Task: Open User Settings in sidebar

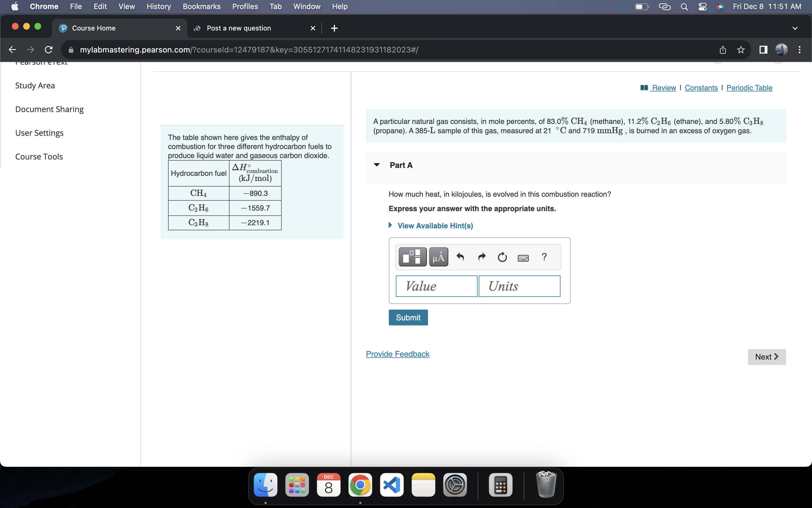Action: click(39, 133)
